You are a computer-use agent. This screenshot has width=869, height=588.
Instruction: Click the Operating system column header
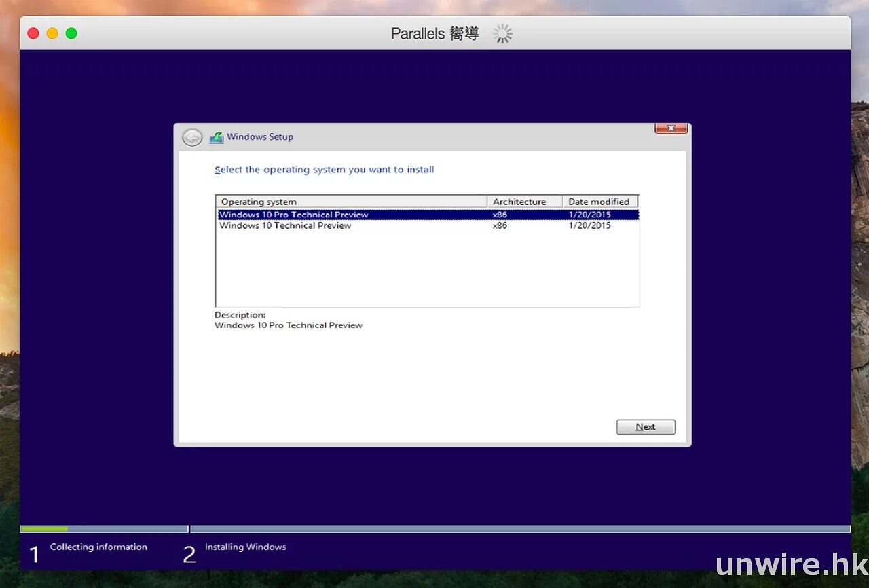(352, 202)
